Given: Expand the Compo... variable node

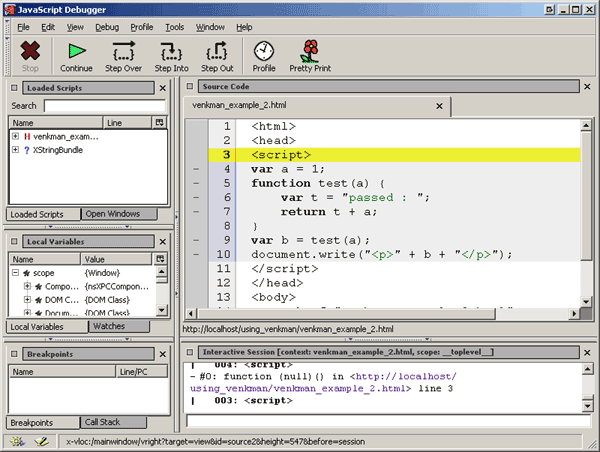Looking at the screenshot, I should point(27,286).
